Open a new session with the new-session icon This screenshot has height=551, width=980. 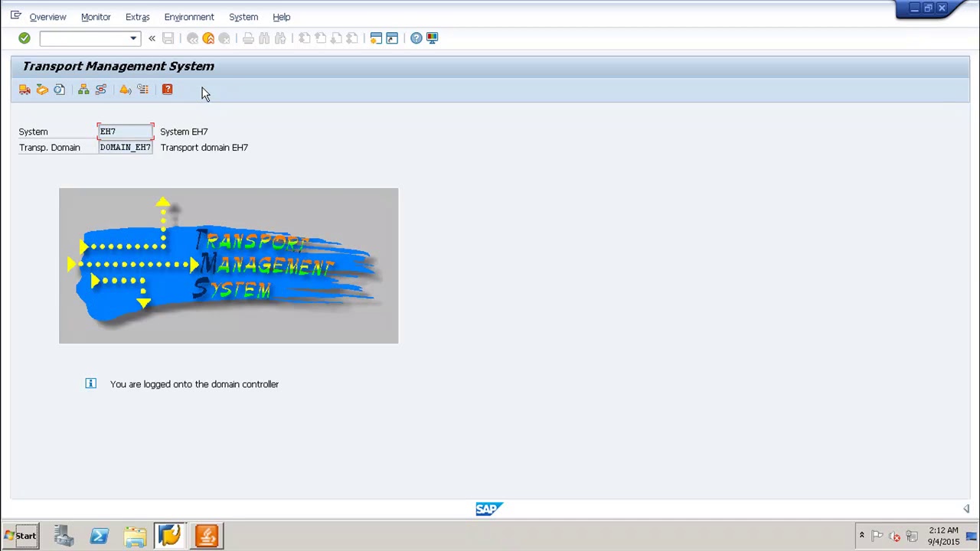click(375, 38)
